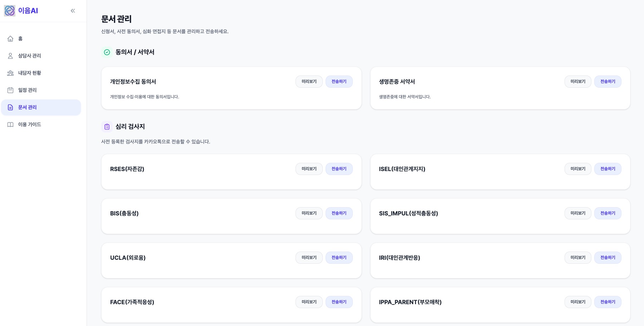Image resolution: width=644 pixels, height=326 pixels.
Task: Click the 일정 관리 calendar icon
Action: click(x=10, y=90)
